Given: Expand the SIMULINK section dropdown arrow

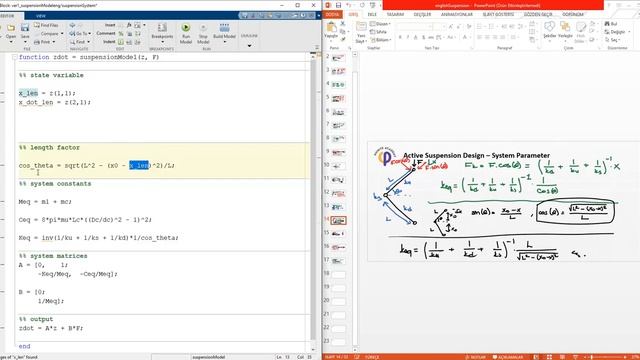Looking at the screenshot, I should click(x=249, y=45).
